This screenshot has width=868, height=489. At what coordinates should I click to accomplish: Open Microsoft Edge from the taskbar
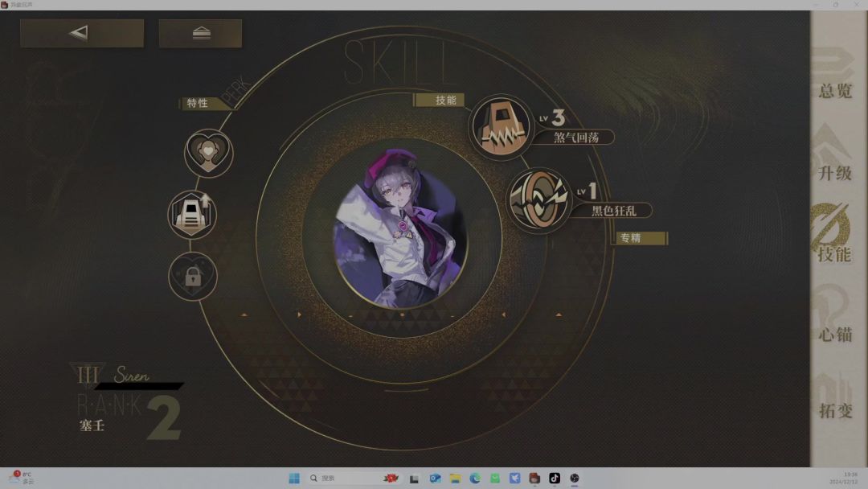tap(475, 478)
